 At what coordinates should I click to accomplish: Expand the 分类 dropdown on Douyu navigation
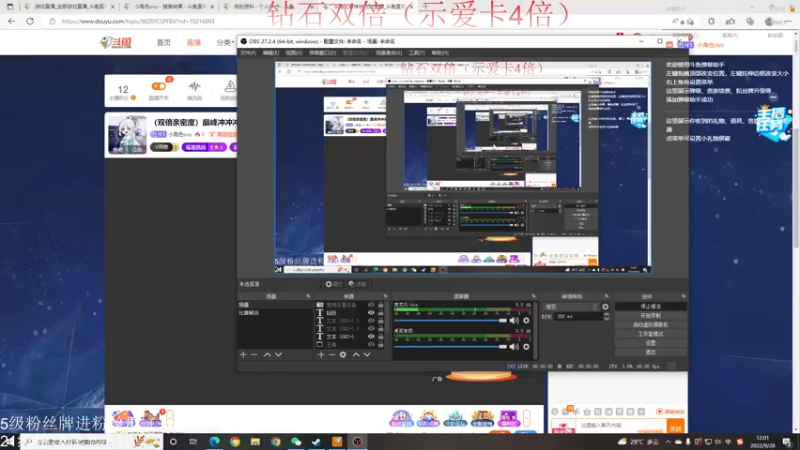(x=225, y=42)
